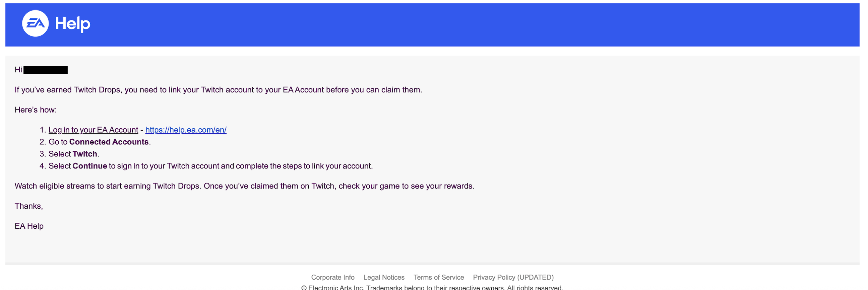Viewport: 868px width, 290px height.
Task: Open the https://help.ea.com/en/ URL link
Action: tap(186, 130)
